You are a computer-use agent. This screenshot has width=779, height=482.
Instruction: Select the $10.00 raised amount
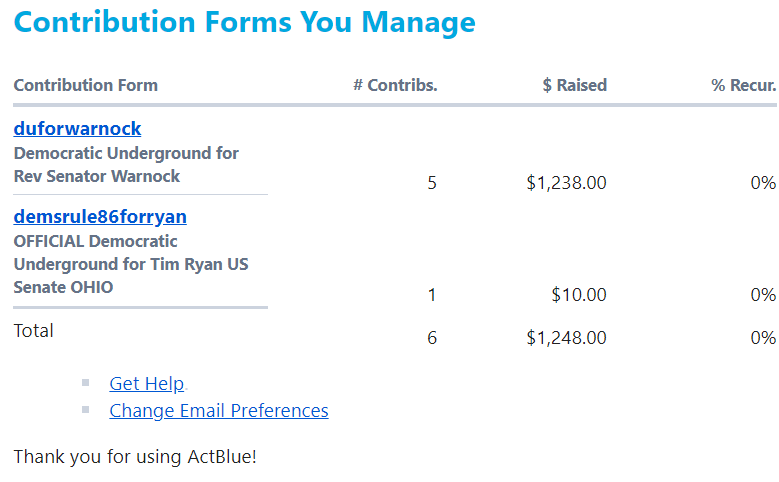[x=578, y=295]
